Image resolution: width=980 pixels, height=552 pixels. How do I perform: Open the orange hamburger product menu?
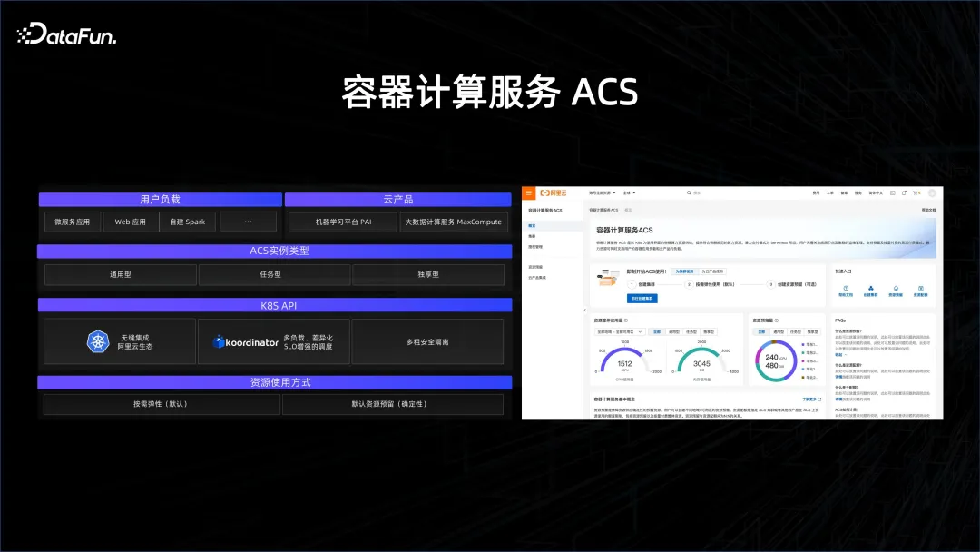pos(528,192)
